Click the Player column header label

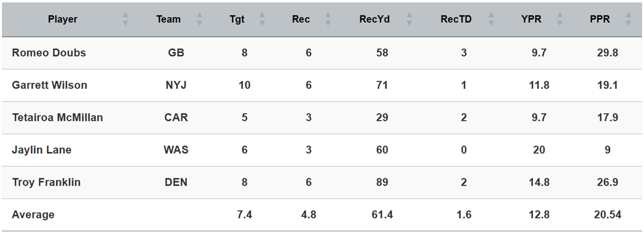(63, 20)
